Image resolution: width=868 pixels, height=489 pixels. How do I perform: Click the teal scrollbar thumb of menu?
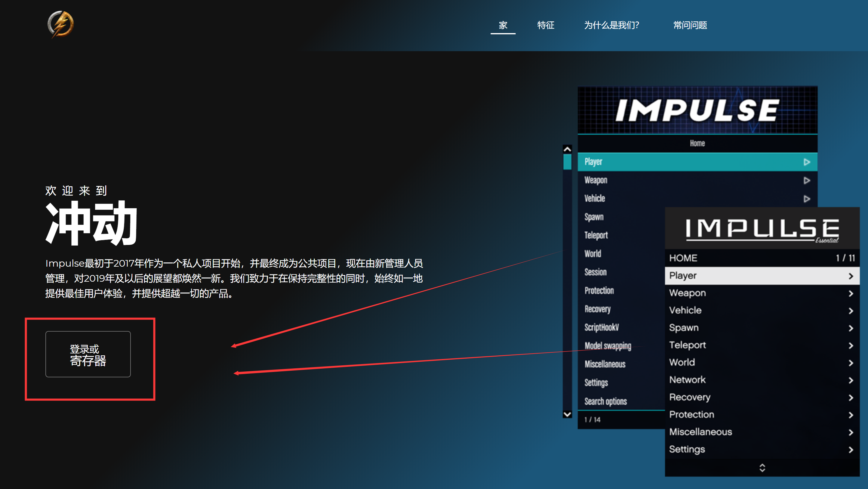coord(568,162)
